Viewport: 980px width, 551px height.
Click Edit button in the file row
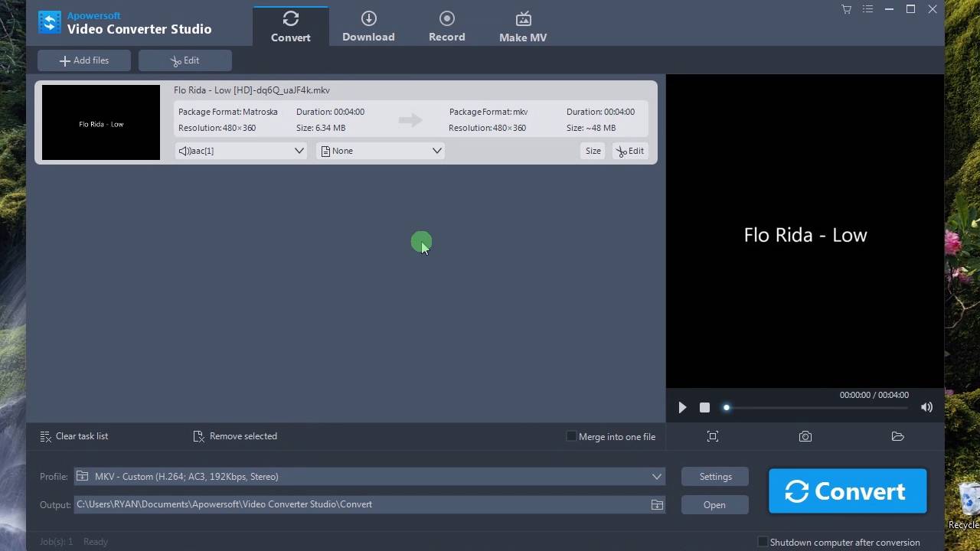tap(630, 151)
